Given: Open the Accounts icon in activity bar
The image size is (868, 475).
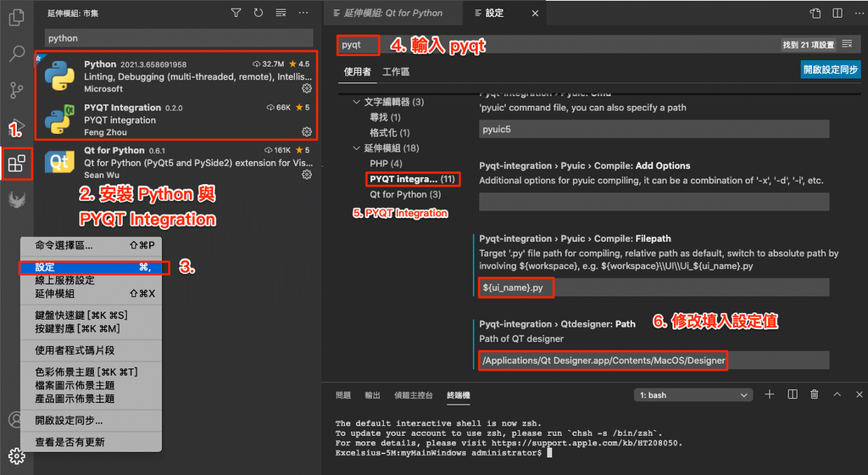Looking at the screenshot, I should 15,419.
